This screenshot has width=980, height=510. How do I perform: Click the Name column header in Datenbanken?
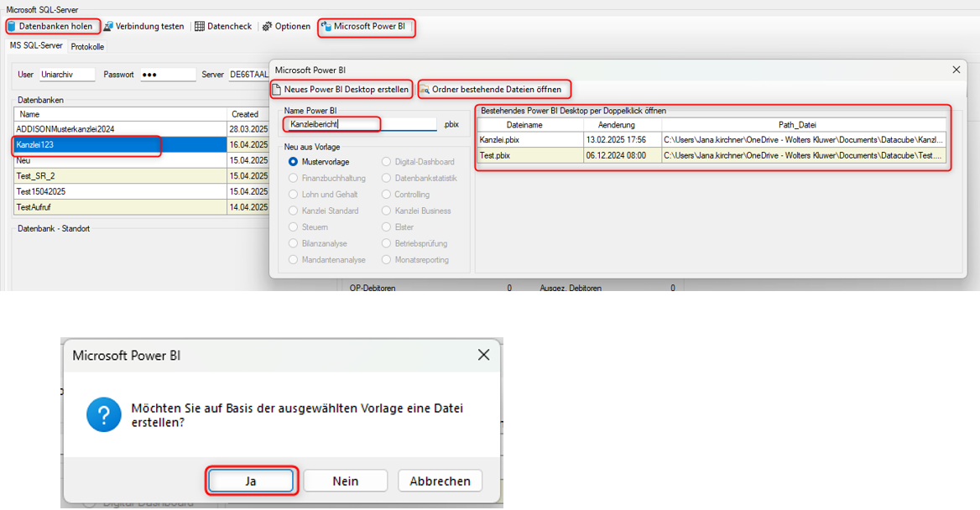(x=121, y=114)
